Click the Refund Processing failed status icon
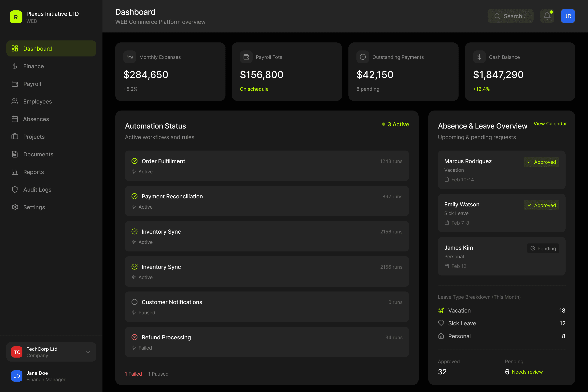 coord(134,337)
